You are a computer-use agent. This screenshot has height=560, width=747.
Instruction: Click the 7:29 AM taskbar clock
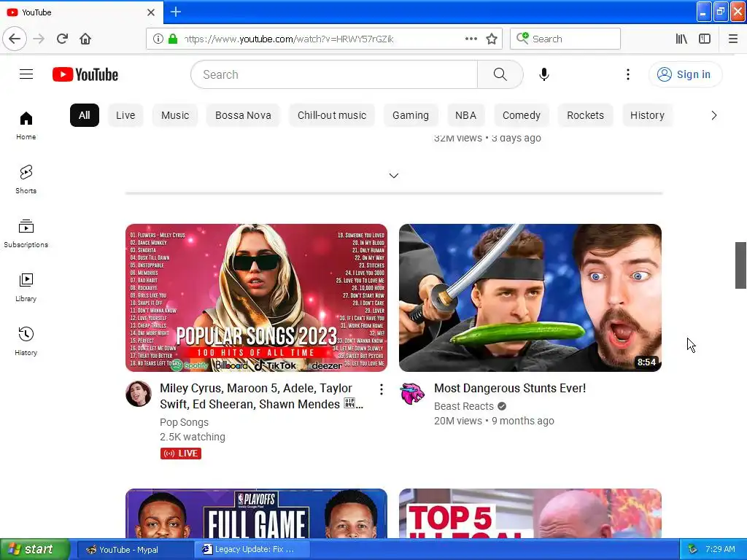tap(720, 549)
